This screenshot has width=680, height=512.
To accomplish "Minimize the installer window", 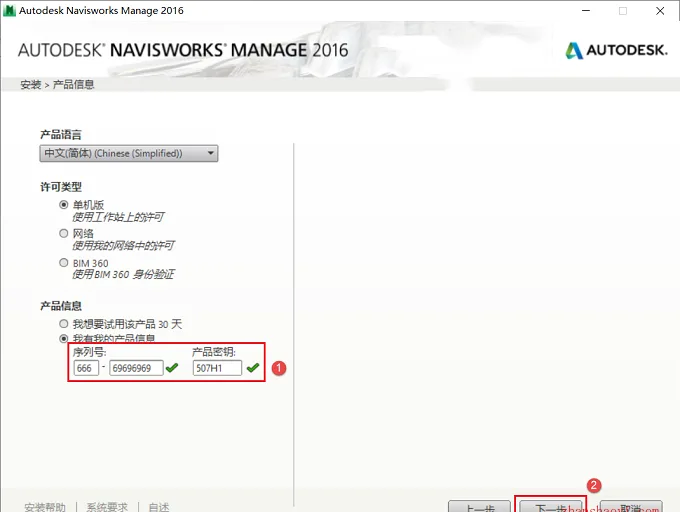I will [x=586, y=10].
